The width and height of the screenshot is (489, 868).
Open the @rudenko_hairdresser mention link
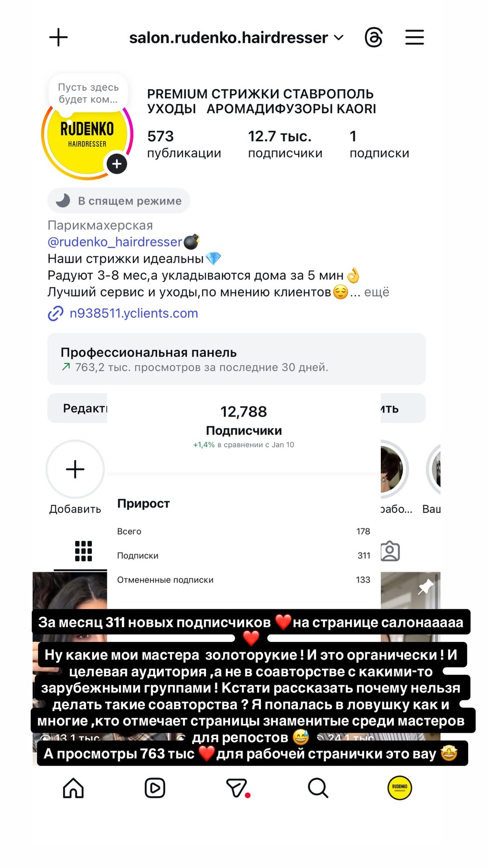pos(115,242)
